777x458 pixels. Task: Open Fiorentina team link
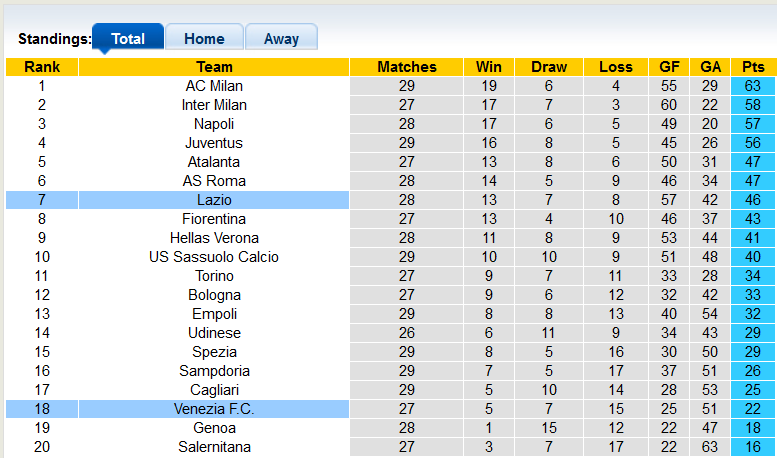[214, 219]
